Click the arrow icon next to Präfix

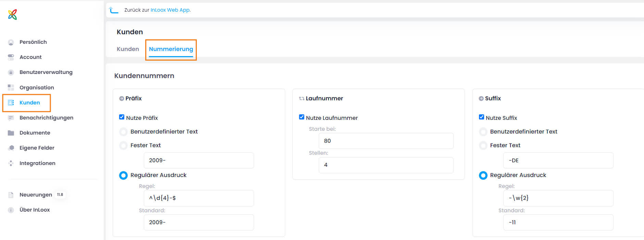122,99
